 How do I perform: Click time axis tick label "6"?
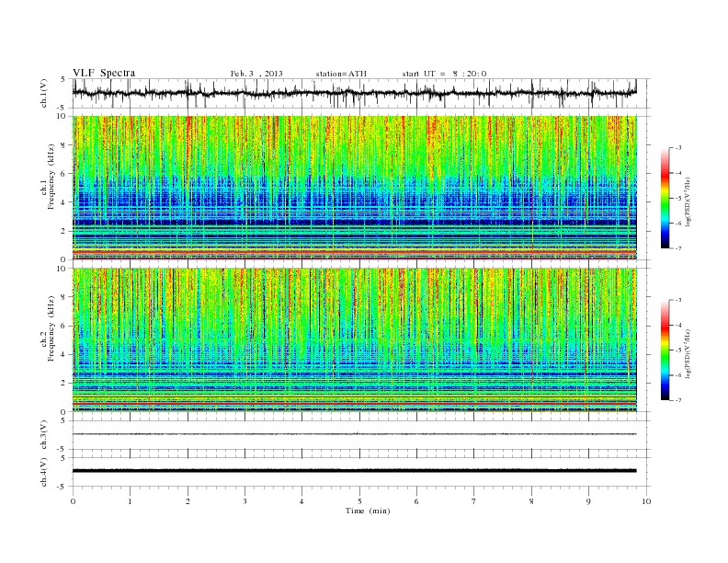click(416, 501)
